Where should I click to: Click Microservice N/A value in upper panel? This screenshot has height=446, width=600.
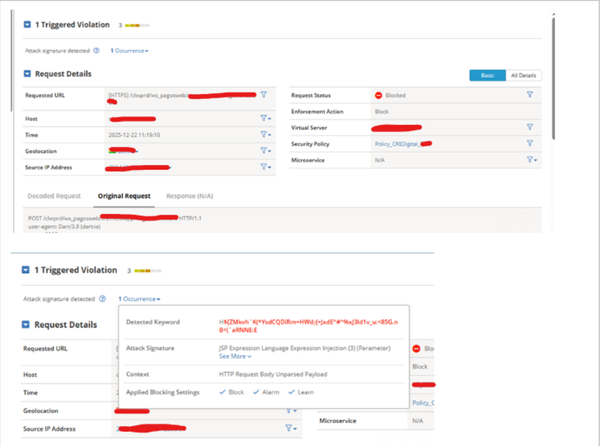click(x=380, y=160)
